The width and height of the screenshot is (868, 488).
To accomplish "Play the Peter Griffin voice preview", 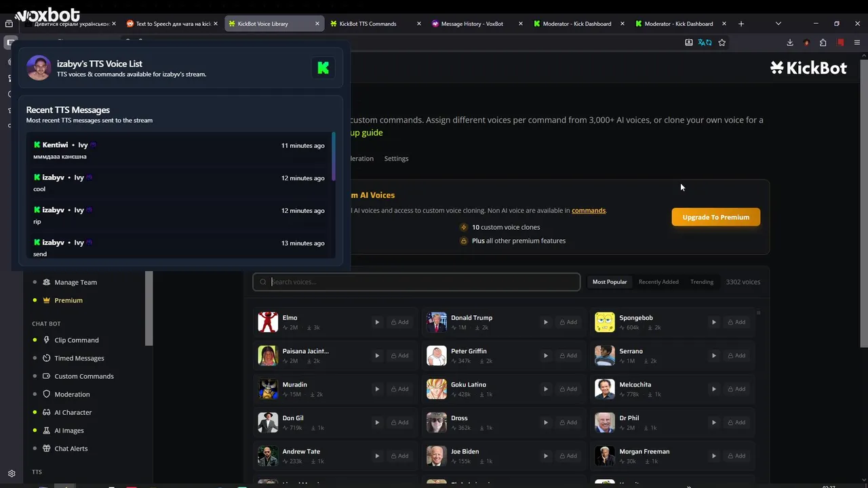I will click(545, 355).
